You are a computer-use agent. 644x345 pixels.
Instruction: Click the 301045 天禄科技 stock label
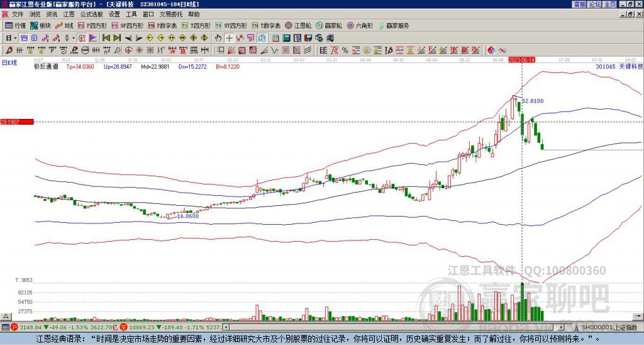(x=619, y=67)
